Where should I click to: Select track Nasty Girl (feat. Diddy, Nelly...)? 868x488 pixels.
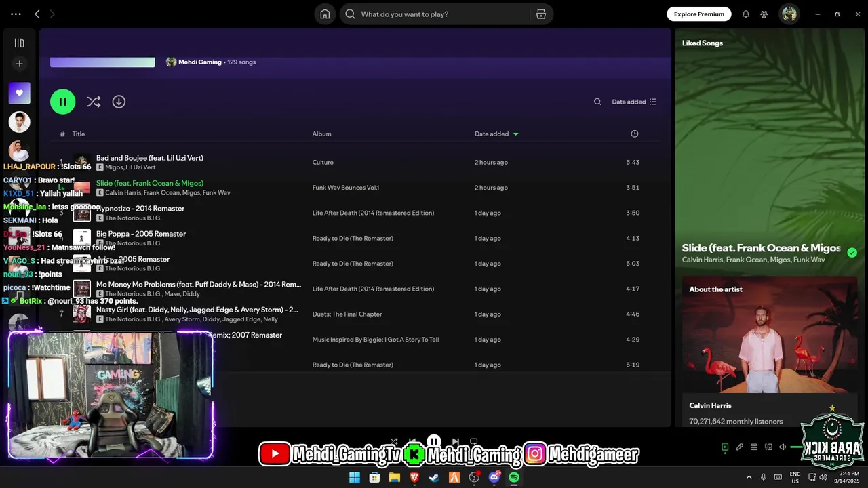197,310
